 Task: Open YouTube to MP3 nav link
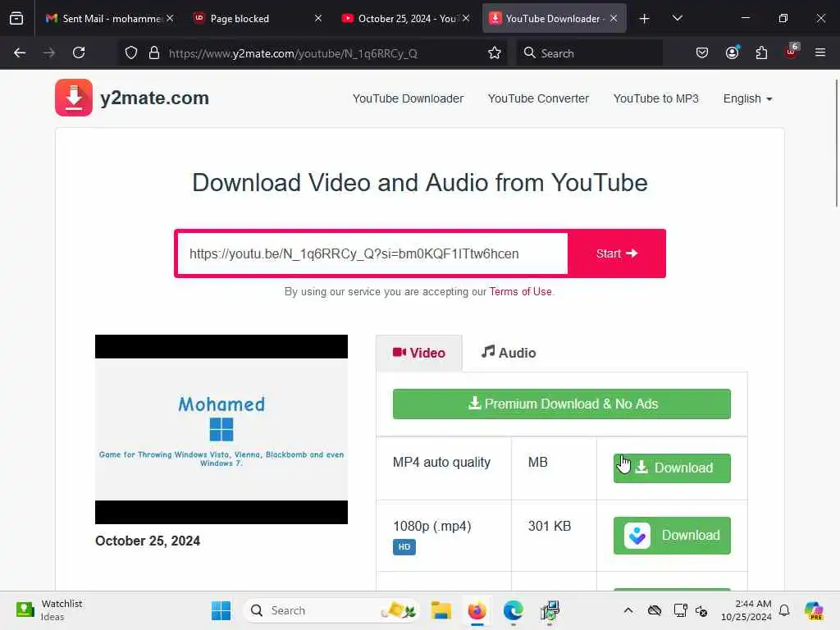[x=655, y=98]
